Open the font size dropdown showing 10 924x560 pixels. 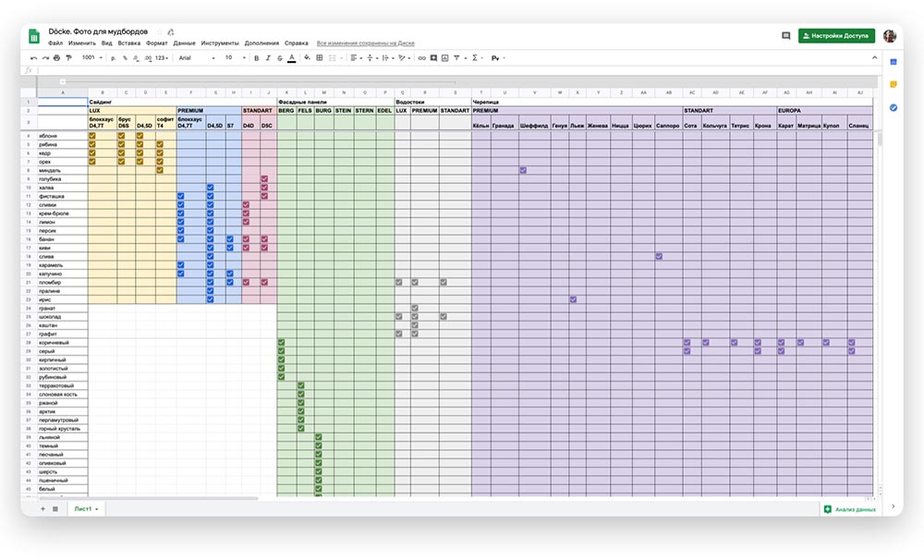tap(235, 57)
